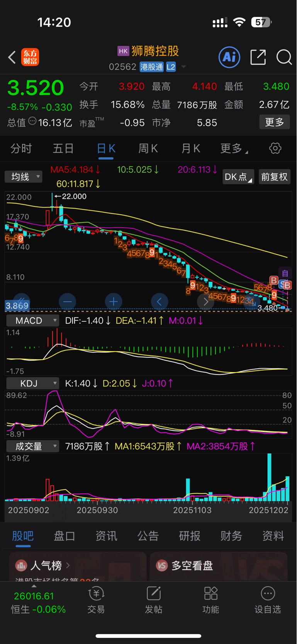Screen dimensions: 297x644
Task: Tap the L2 level badge
Action: (x=171, y=67)
